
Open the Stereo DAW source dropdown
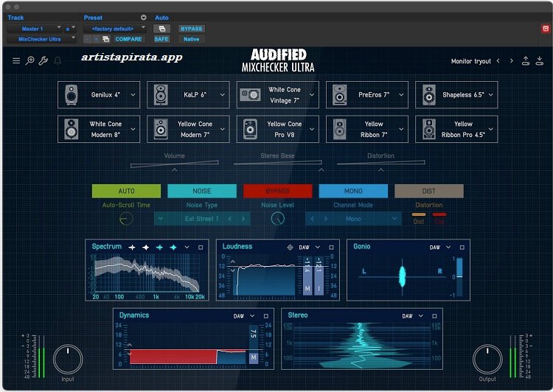tap(421, 316)
